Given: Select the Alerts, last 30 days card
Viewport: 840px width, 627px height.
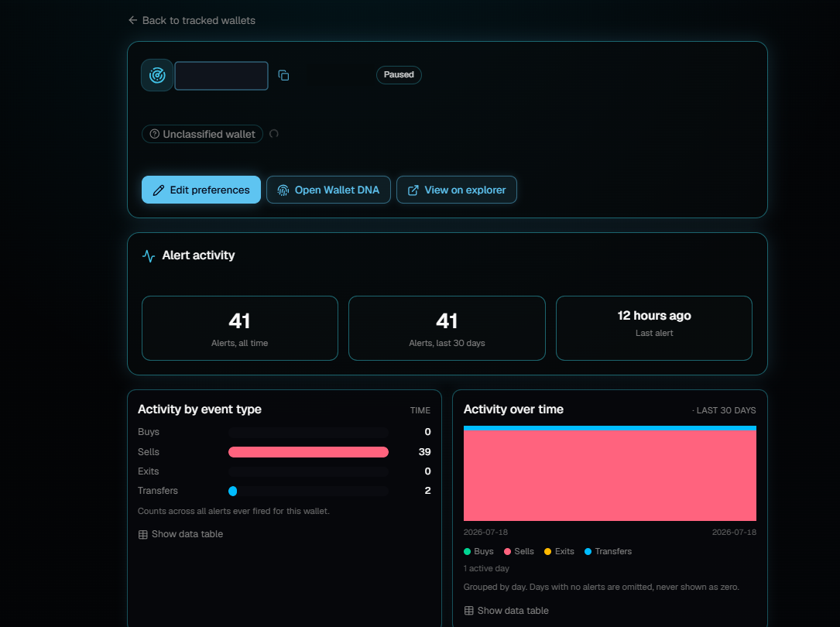Looking at the screenshot, I should (447, 328).
